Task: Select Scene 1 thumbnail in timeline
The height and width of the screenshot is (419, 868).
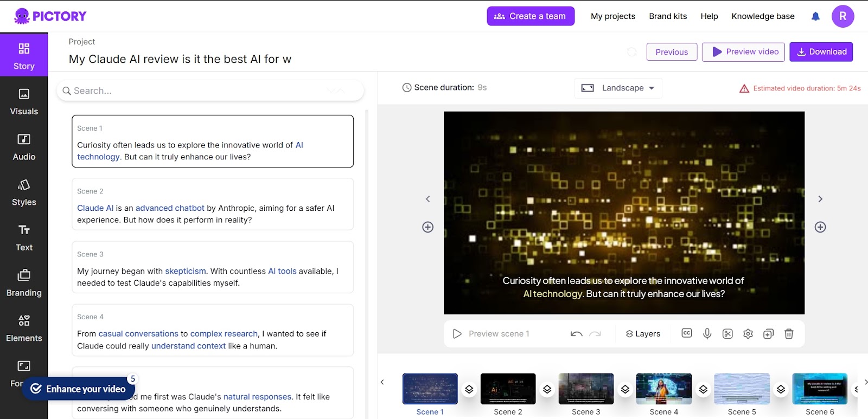Action: (430, 389)
